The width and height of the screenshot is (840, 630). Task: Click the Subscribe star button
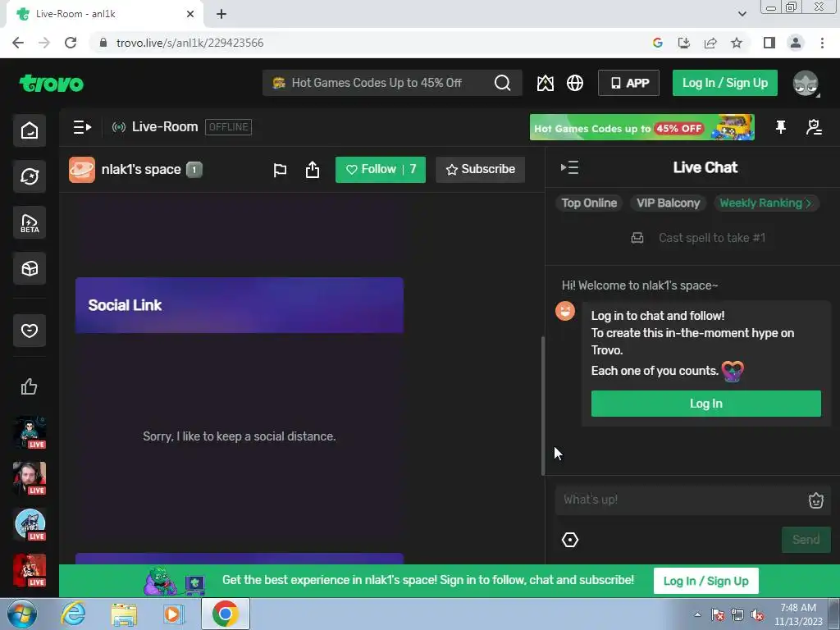[x=480, y=170]
